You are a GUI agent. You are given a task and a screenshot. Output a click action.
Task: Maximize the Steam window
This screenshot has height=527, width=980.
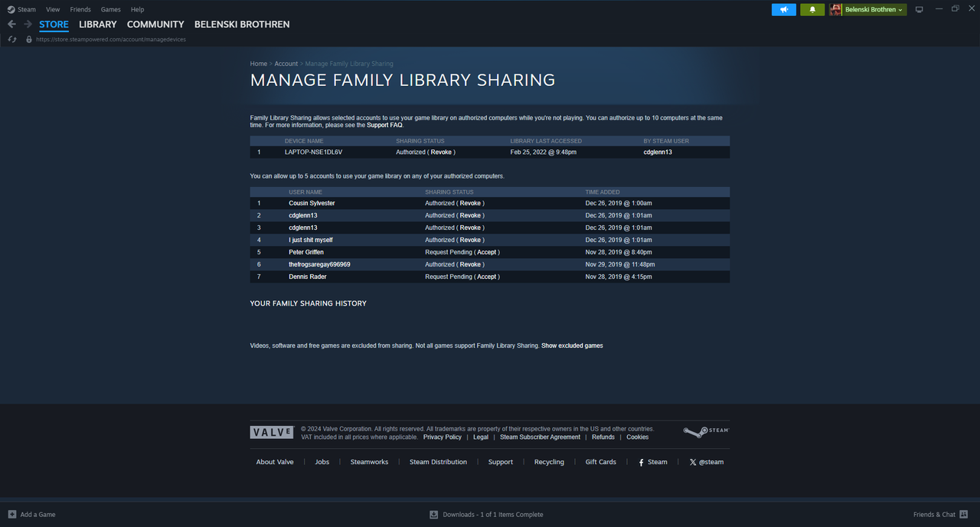point(955,8)
